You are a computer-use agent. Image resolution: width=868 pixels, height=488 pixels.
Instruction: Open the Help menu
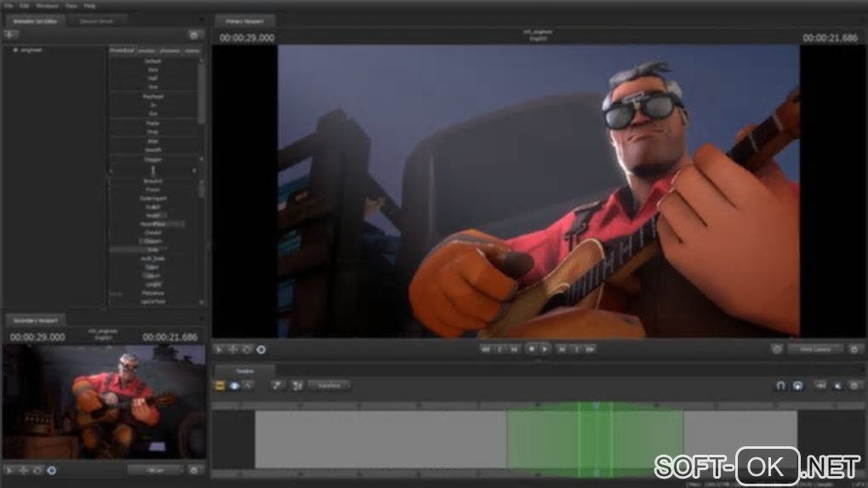pos(89,6)
